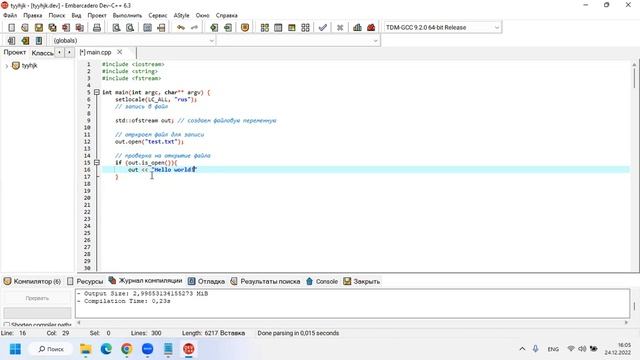Start debugging with the checkmark icon
640x360 pixels.
point(322,27)
